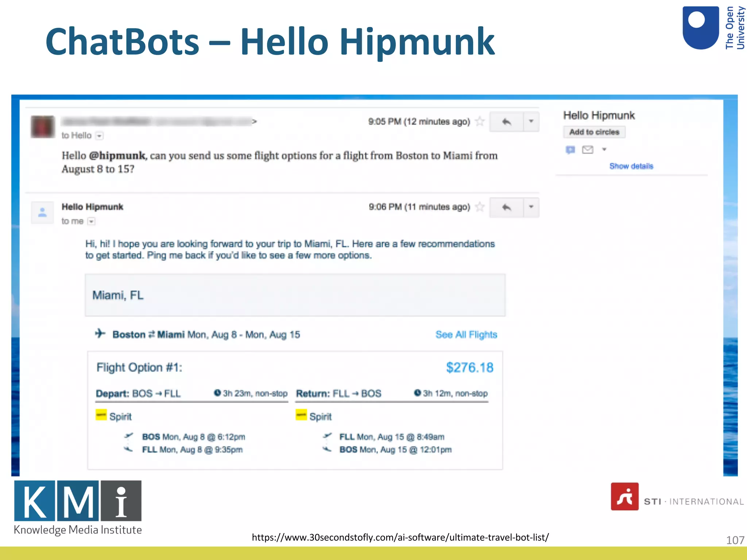Screen dimensions: 747x560
Task: Star the 9:05 PM email message
Action: pos(480,121)
